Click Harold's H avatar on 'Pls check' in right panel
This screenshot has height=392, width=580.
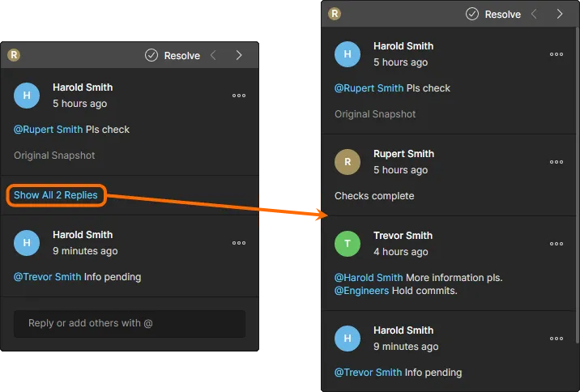pyautogui.click(x=348, y=54)
